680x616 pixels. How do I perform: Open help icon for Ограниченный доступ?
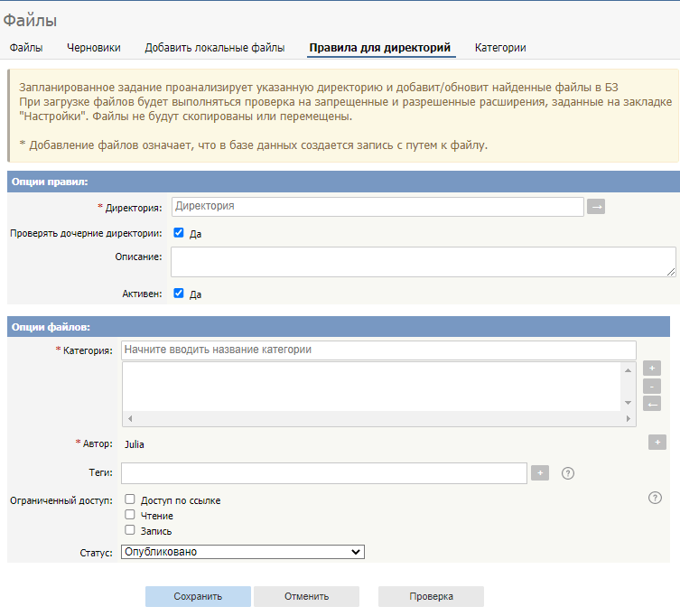coord(655,498)
